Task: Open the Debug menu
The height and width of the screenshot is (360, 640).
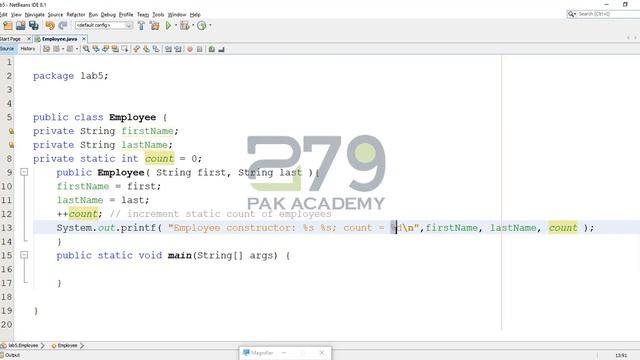Action: tap(108, 15)
